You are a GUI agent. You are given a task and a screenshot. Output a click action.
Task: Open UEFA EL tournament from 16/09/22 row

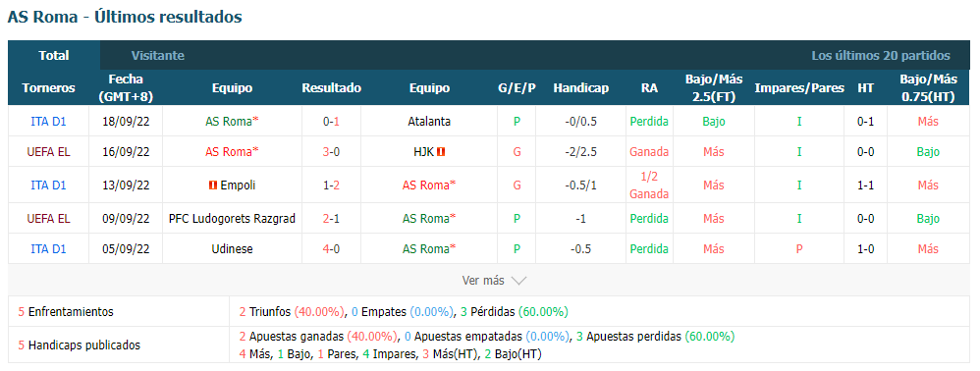click(48, 152)
